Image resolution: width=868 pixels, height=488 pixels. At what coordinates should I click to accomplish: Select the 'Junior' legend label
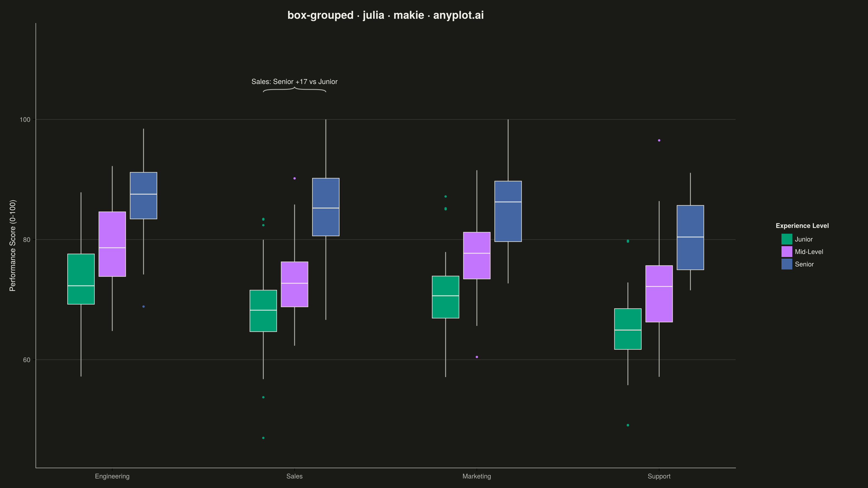[x=804, y=239]
